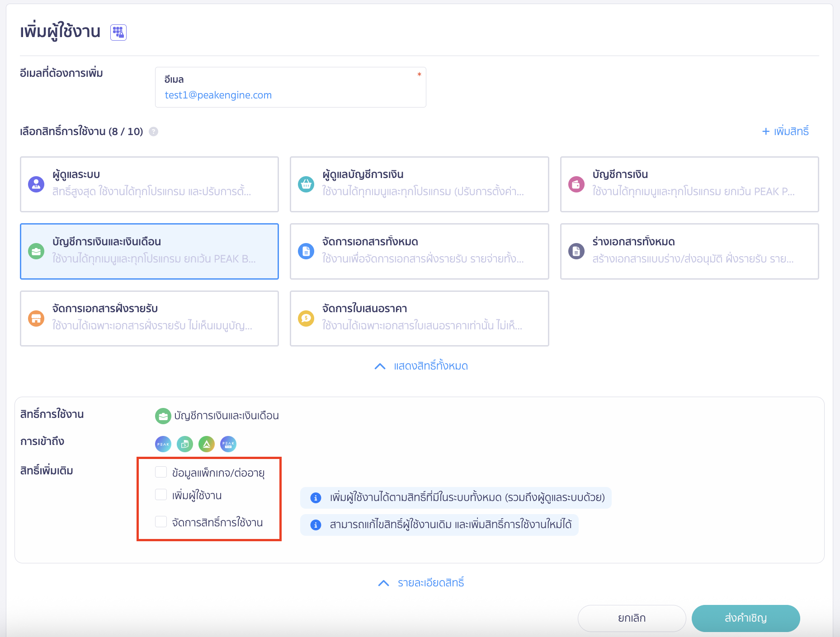
Task: Click the blue document จัดการเอกสารทั้งหมด icon
Action: coord(306,251)
